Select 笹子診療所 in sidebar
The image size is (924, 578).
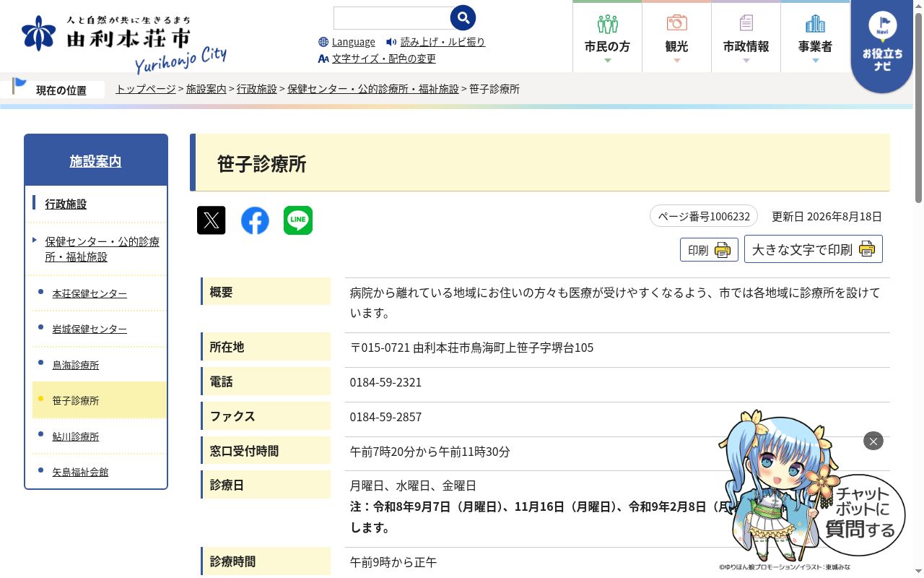(x=75, y=400)
